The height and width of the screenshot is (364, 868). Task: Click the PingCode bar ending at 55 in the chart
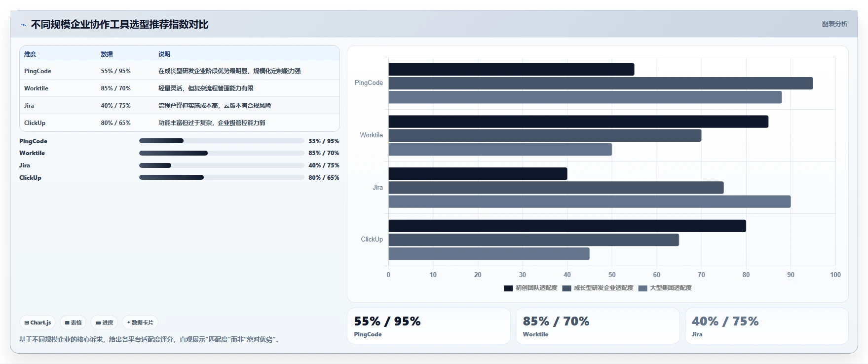[511, 69]
